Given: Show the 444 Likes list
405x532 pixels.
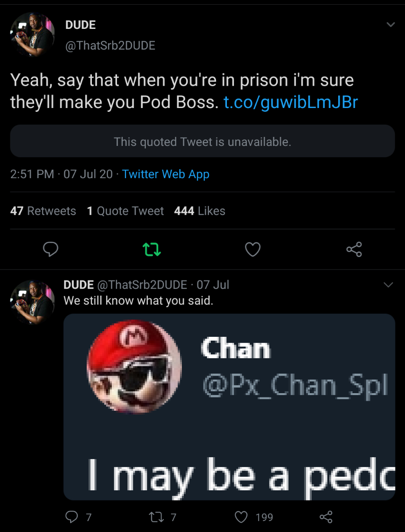Looking at the screenshot, I should [199, 211].
